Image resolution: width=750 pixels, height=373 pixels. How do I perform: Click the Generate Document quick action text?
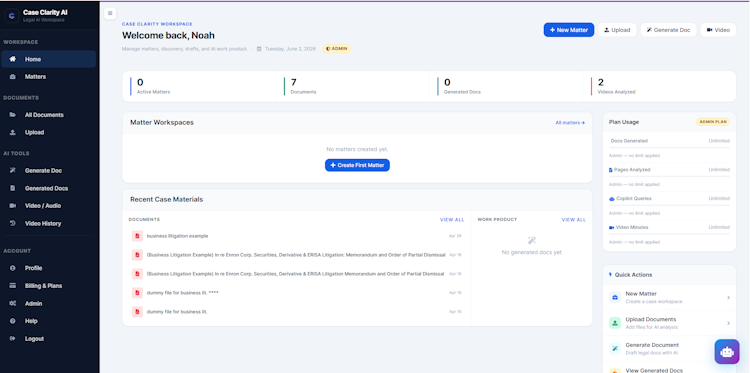652,345
